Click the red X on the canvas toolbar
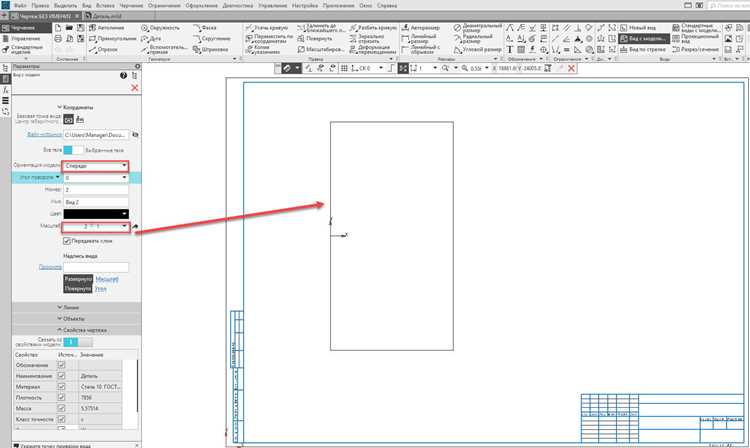This screenshot has width=750, height=448. tap(571, 68)
